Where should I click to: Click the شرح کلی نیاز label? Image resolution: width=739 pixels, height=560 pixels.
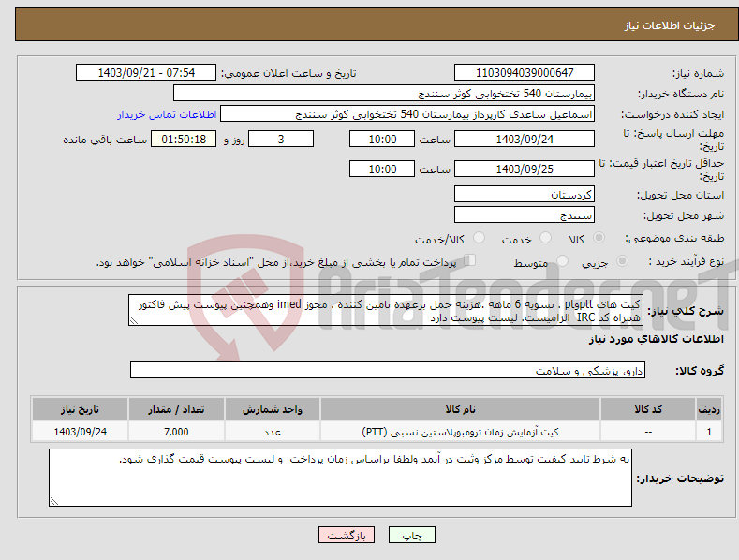(x=686, y=311)
